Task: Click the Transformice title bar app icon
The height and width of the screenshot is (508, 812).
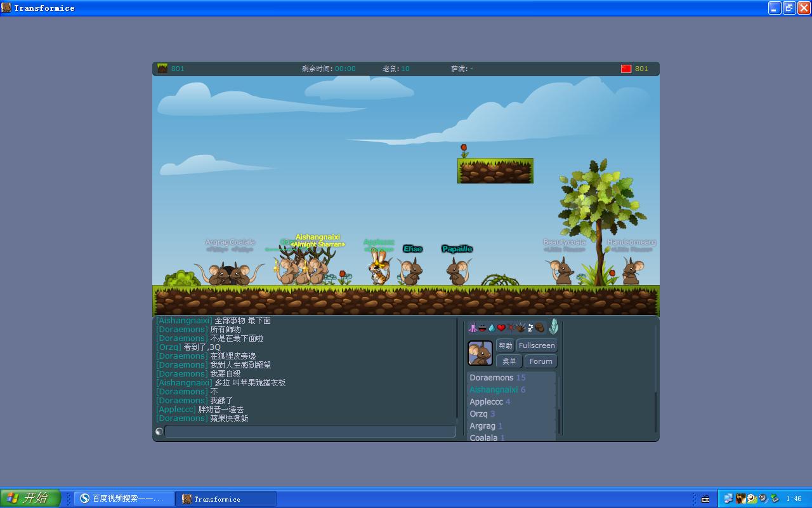Action: pos(6,8)
